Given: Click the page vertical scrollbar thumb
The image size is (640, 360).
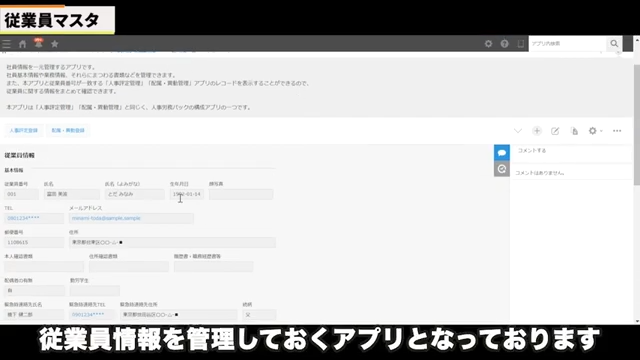Looking at the screenshot, I should coord(637,124).
